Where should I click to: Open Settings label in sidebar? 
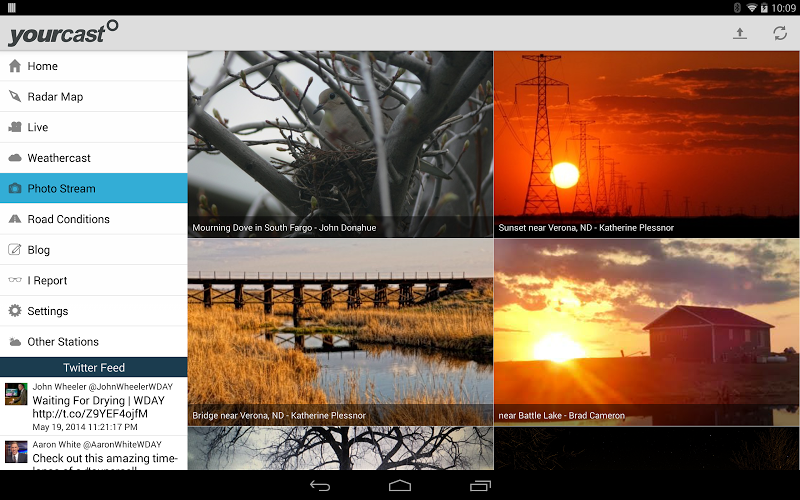tap(48, 311)
